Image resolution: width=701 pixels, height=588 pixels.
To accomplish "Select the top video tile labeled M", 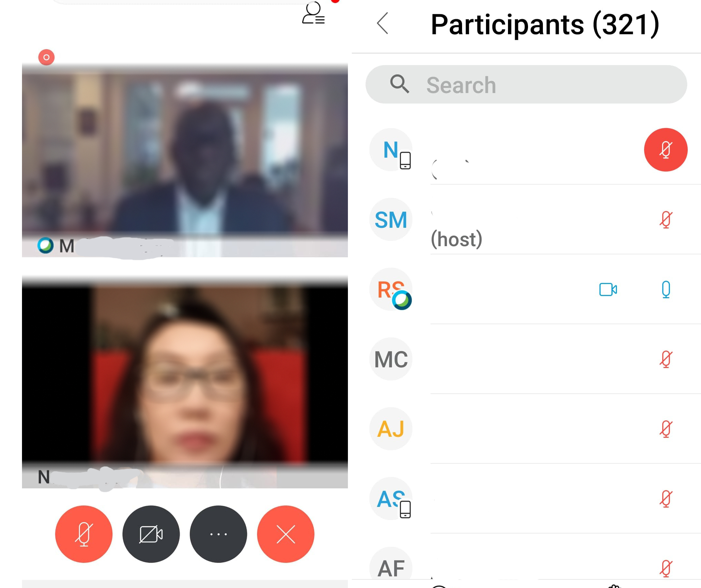I will 185,161.
